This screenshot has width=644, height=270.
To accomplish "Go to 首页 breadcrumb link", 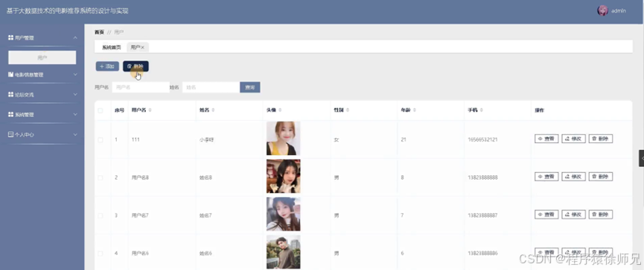I will pos(99,32).
